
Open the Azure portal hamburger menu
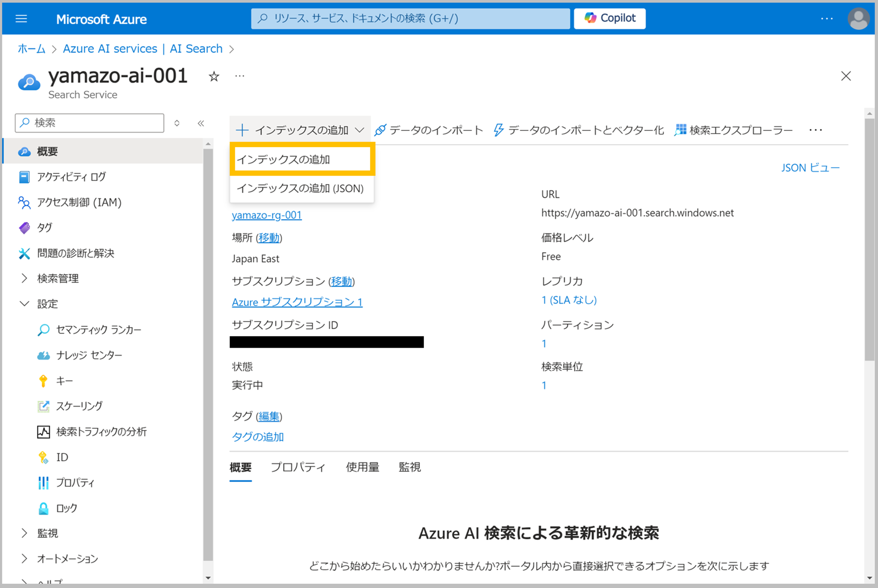(21, 18)
